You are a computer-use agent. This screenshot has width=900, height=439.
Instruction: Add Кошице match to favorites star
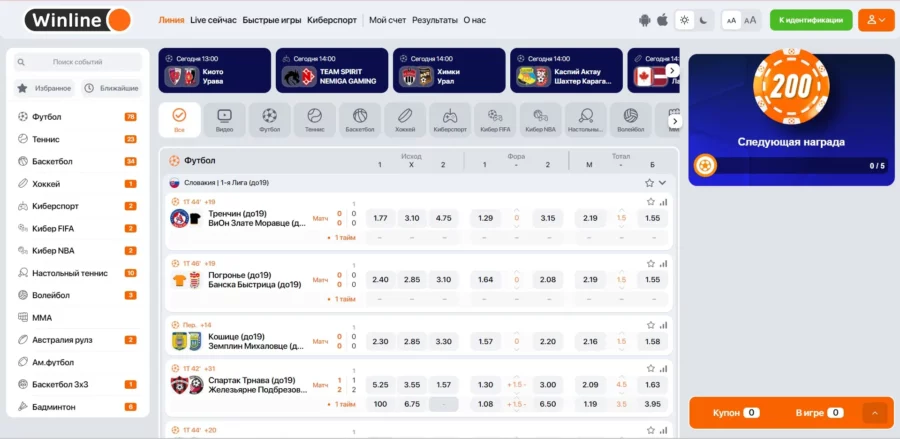coord(650,325)
